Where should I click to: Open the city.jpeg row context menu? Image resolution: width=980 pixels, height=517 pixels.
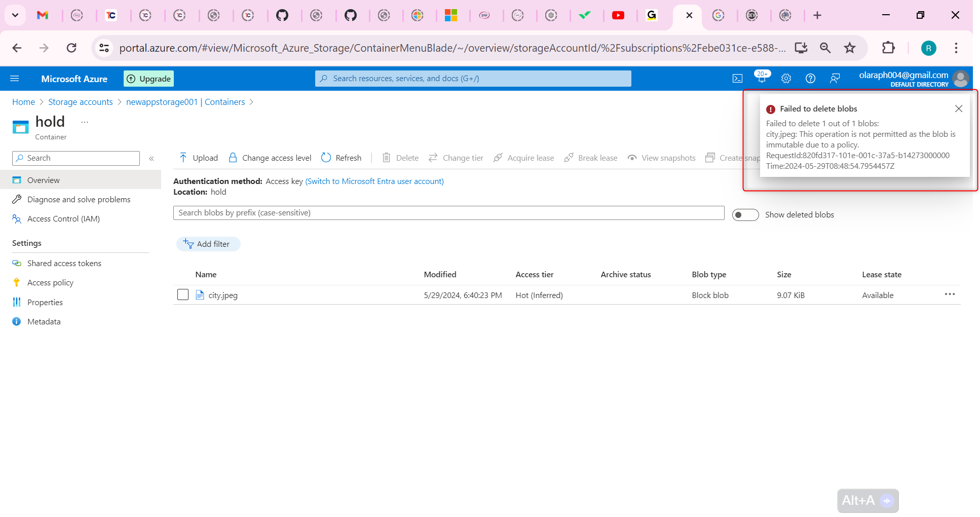coord(949,294)
